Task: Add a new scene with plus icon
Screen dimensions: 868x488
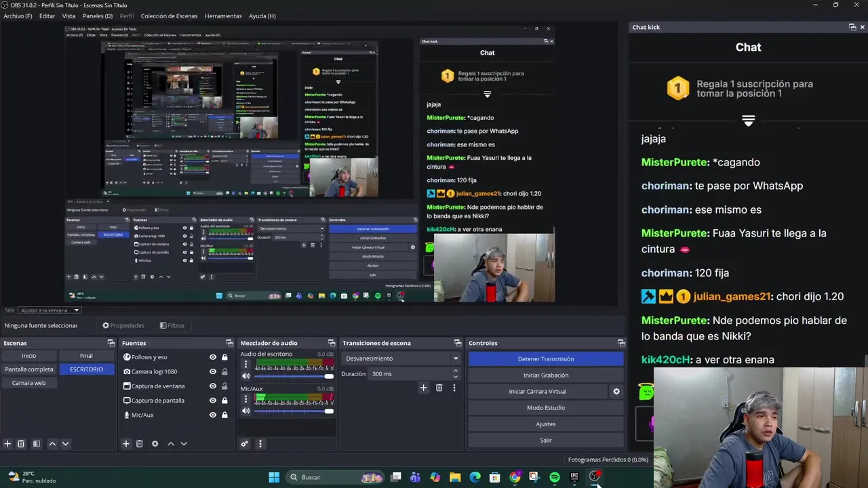Action: [x=7, y=444]
